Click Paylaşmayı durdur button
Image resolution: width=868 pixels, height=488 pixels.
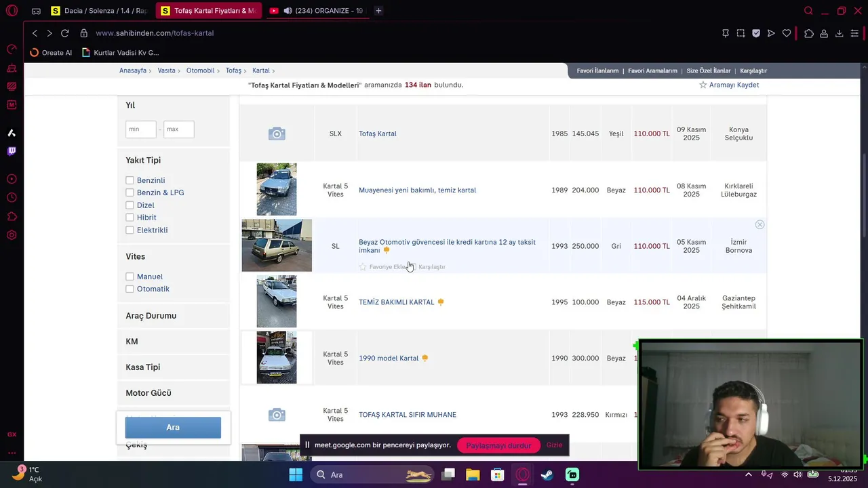(x=498, y=445)
